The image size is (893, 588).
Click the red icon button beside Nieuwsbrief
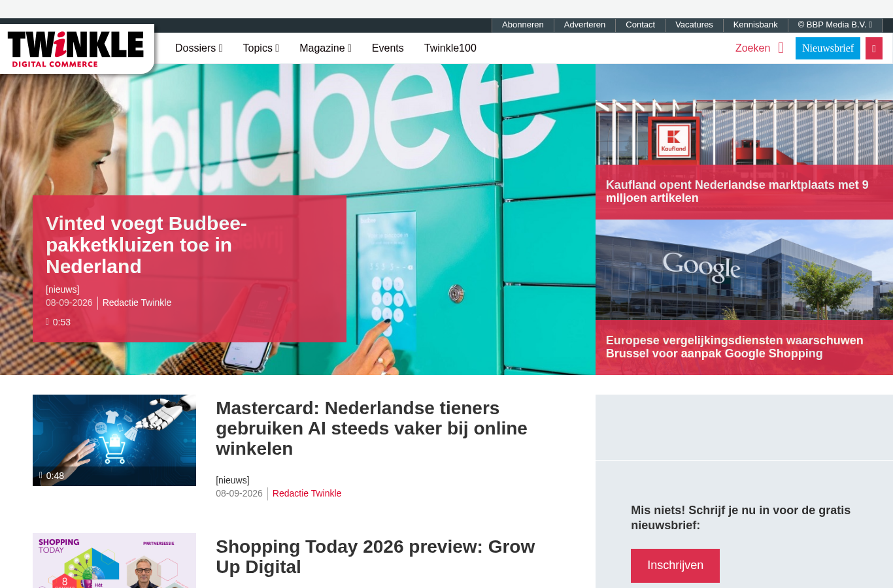(874, 48)
